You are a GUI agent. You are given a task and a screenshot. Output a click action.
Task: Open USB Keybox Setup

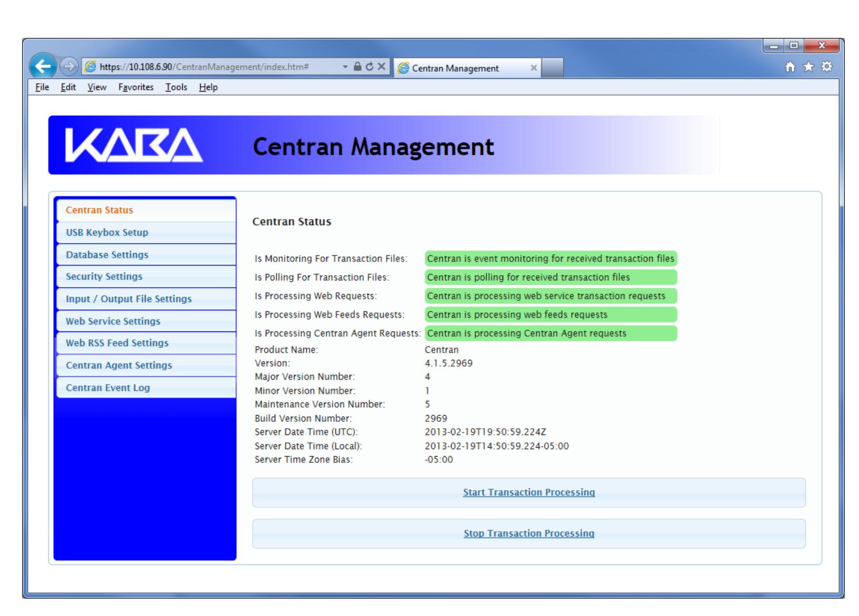(x=146, y=233)
